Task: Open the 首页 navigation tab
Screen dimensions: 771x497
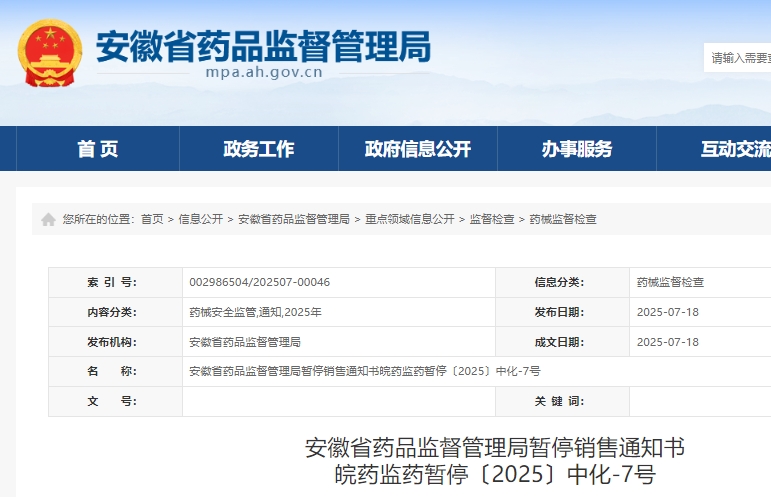Action: click(x=98, y=149)
